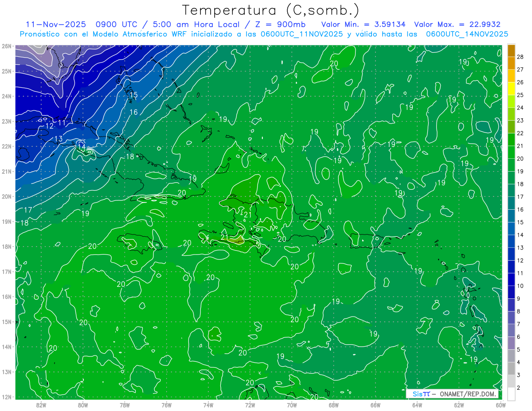Click the contour label '16' on the map
The image size is (532, 411).
pyautogui.click(x=133, y=112)
